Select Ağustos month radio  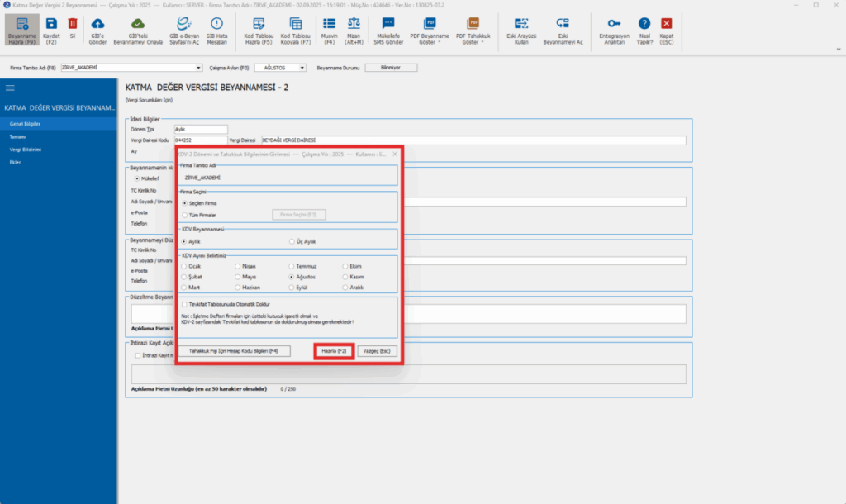pyautogui.click(x=292, y=277)
